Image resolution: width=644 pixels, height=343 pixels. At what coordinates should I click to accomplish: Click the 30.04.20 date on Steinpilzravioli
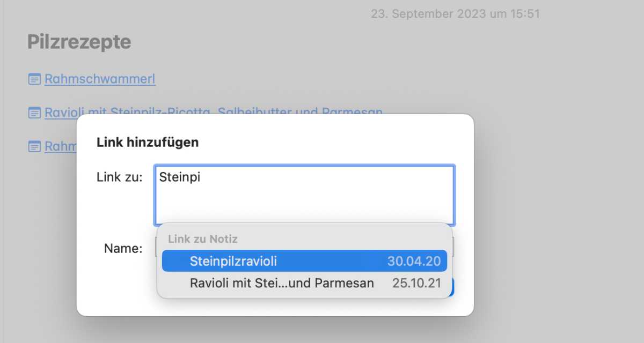[414, 261]
